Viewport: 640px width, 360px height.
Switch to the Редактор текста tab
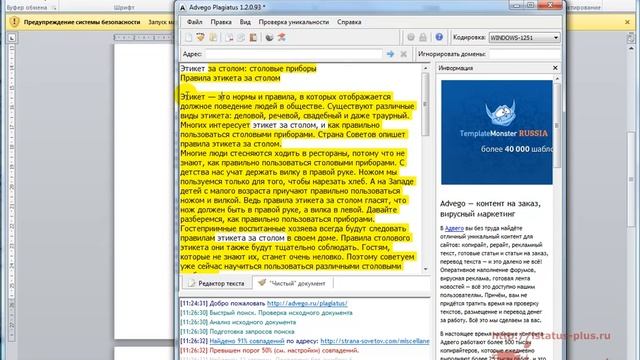pyautogui.click(x=216, y=283)
